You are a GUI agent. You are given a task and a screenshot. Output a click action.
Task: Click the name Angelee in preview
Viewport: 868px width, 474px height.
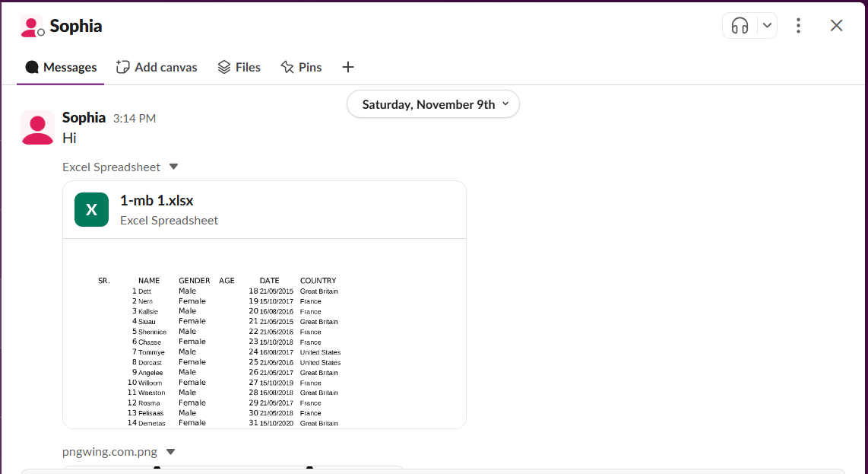150,373
